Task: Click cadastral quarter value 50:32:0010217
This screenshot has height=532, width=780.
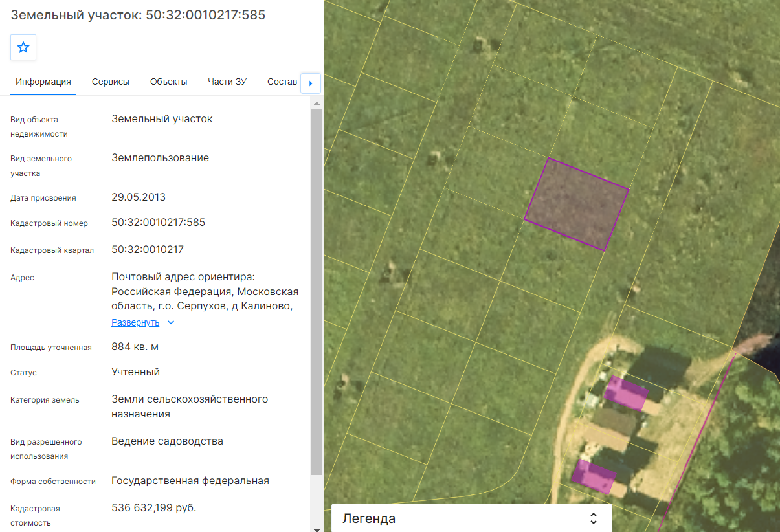Action: click(x=148, y=249)
